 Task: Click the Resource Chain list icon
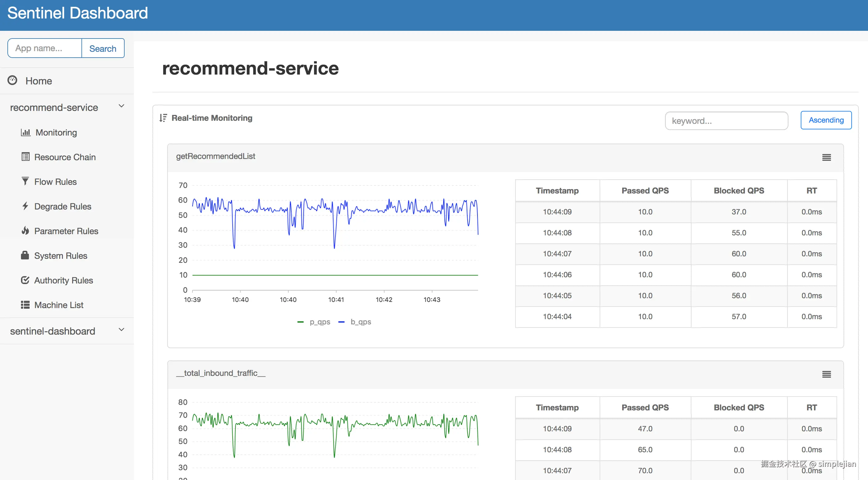[x=26, y=157]
